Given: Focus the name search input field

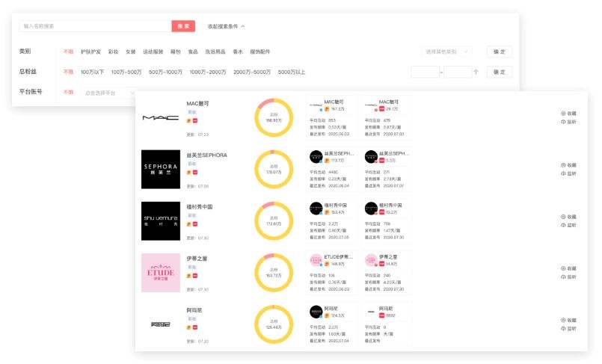Looking at the screenshot, I should pyautogui.click(x=95, y=26).
